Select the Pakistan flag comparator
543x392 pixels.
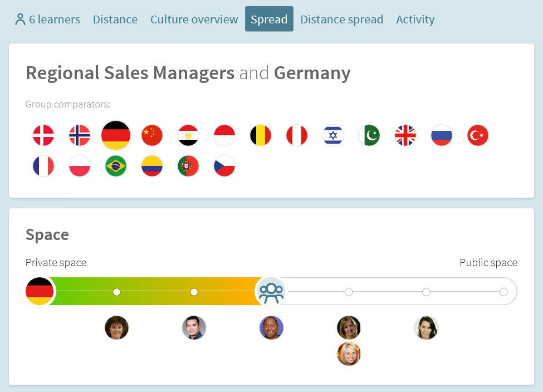pos(369,135)
